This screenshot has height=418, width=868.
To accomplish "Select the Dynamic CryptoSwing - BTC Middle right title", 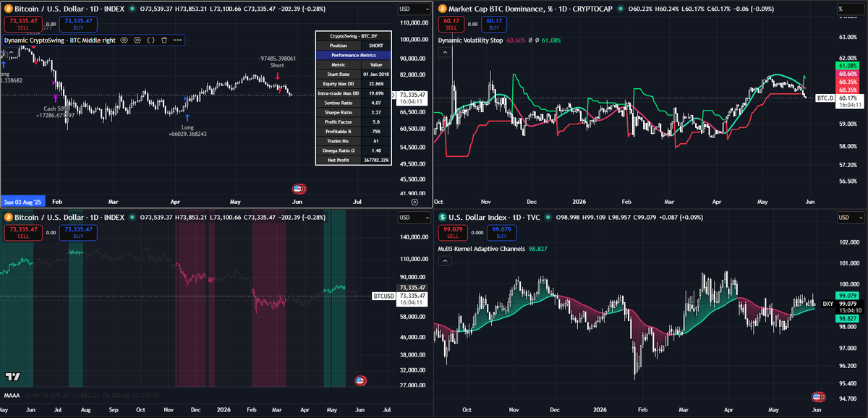I will [59, 40].
